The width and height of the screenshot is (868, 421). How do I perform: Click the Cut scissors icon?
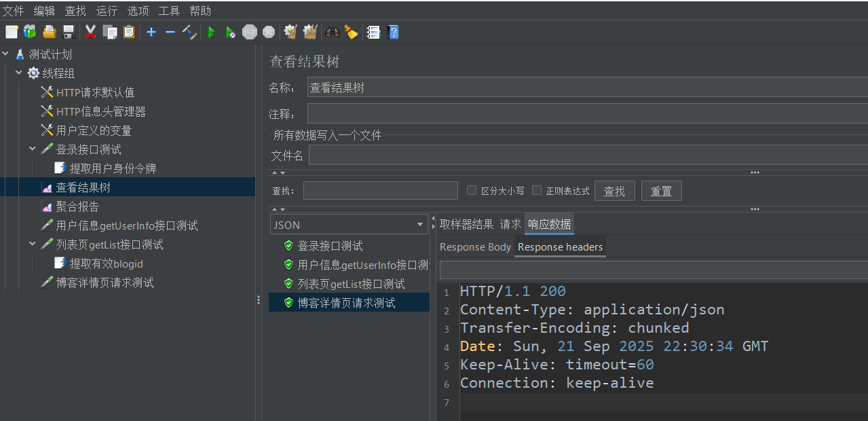(90, 32)
